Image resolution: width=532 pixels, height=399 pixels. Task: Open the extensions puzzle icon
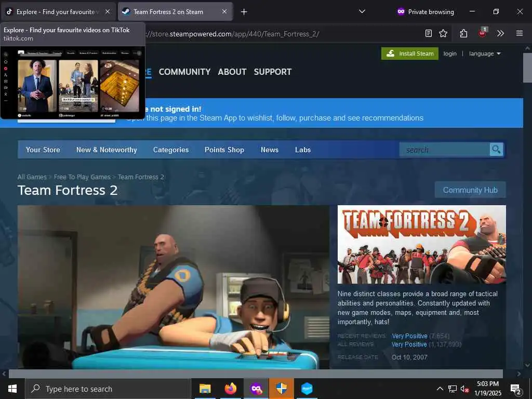(463, 33)
